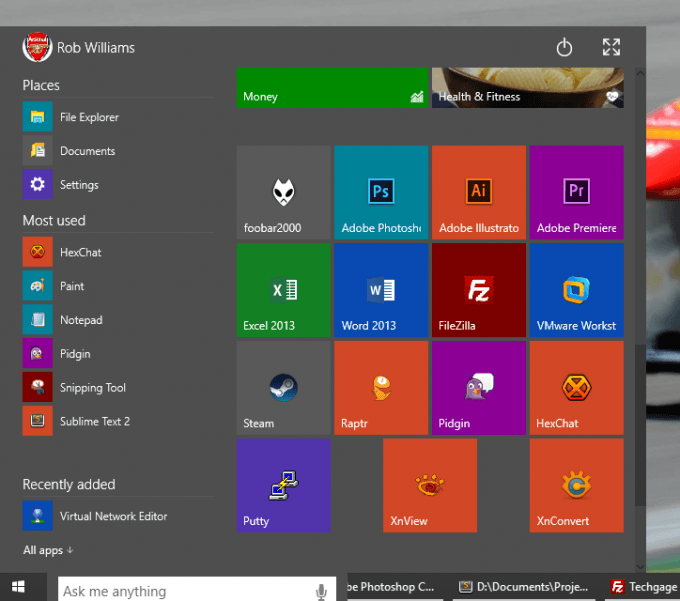Viewport: 680px width, 601px height.
Task: Launch Adobe Photoshop from its tile
Action: tap(381, 192)
